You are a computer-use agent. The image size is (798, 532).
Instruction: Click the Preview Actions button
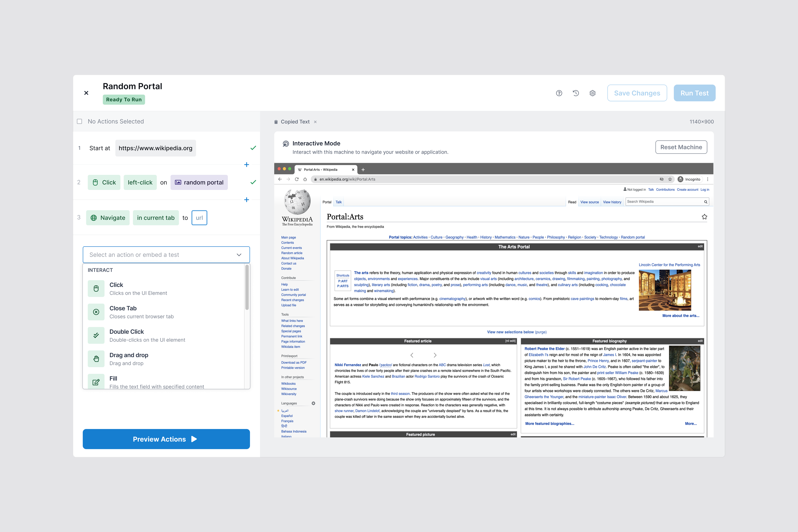(166, 439)
